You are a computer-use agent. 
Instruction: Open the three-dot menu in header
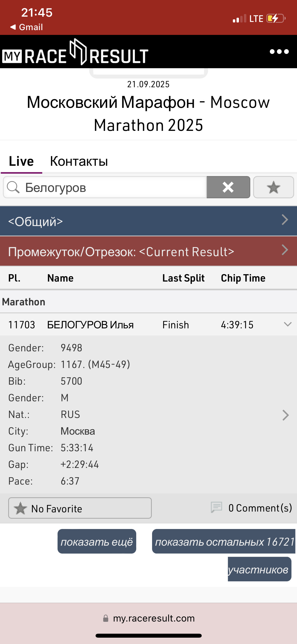[x=279, y=52]
